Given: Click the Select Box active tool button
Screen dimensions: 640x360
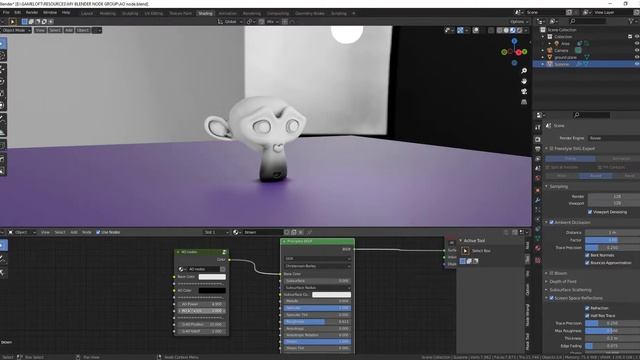Looking at the screenshot, I should click(x=465, y=251).
